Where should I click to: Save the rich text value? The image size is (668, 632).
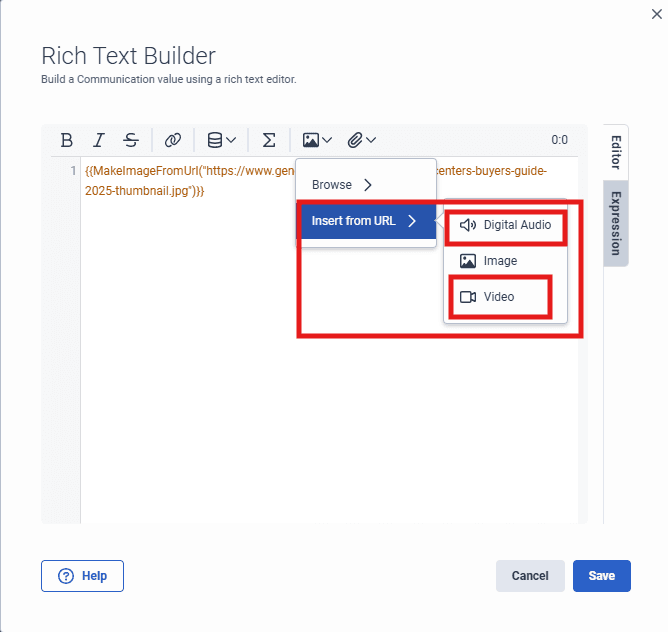click(602, 576)
